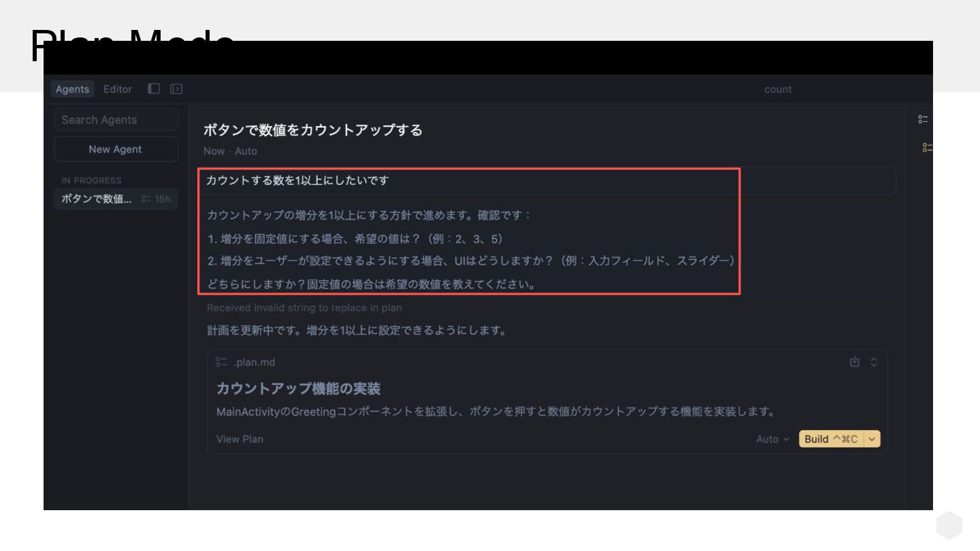Click the hexagon logo at slide corner
The image size is (980, 551).
click(949, 526)
